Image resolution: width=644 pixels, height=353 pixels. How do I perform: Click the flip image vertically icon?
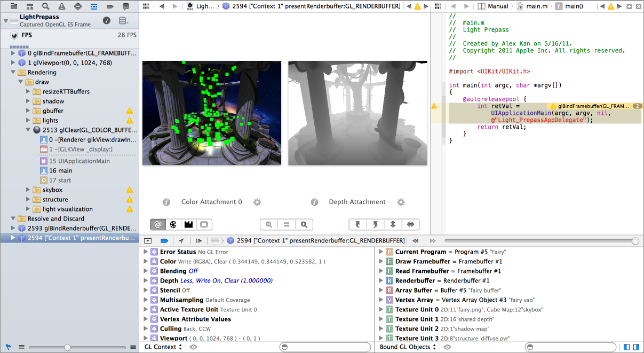[x=394, y=224]
